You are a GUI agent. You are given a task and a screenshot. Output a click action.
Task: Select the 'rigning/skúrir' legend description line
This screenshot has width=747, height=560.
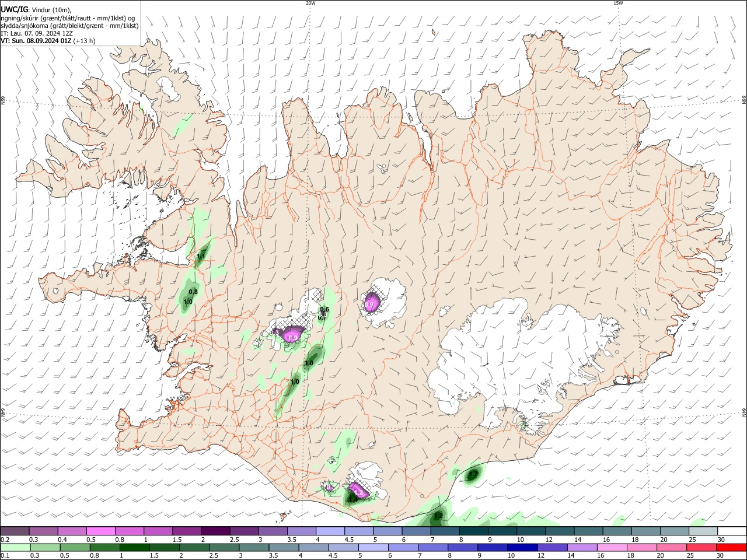pos(68,18)
